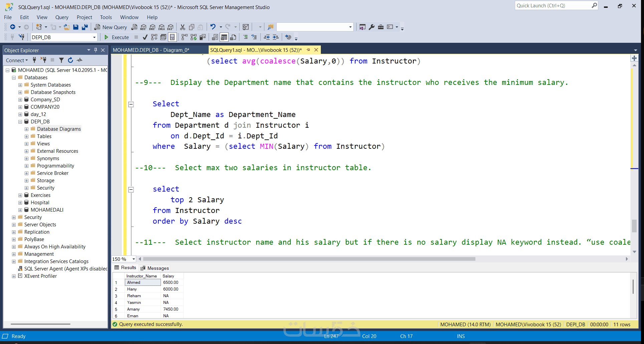The image size is (644, 344).
Task: Open the Query menu
Action: pos(62,17)
